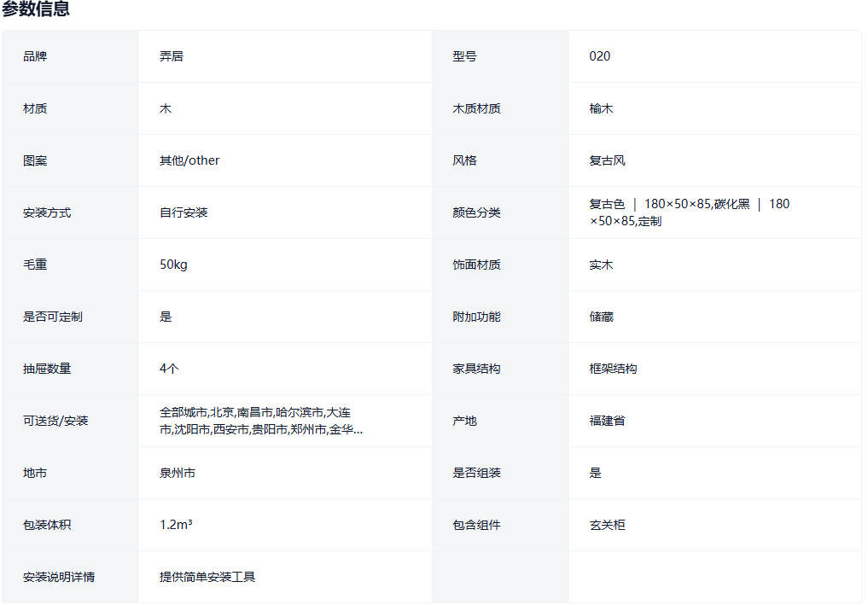This screenshot has height=605, width=868.
Task: Click the 颜色分类 value listing 复古色 and 碳化黑
Action: pos(689,212)
